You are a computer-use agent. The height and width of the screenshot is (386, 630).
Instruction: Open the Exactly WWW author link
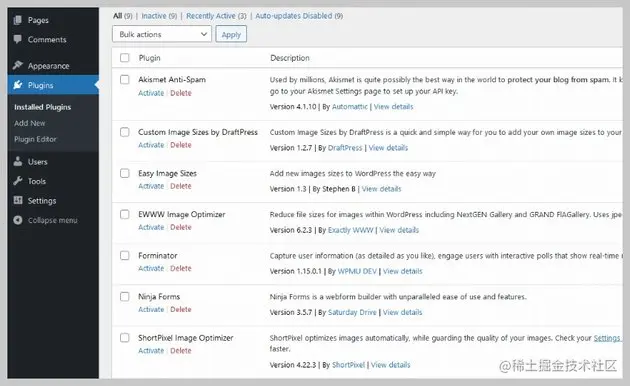[350, 230]
